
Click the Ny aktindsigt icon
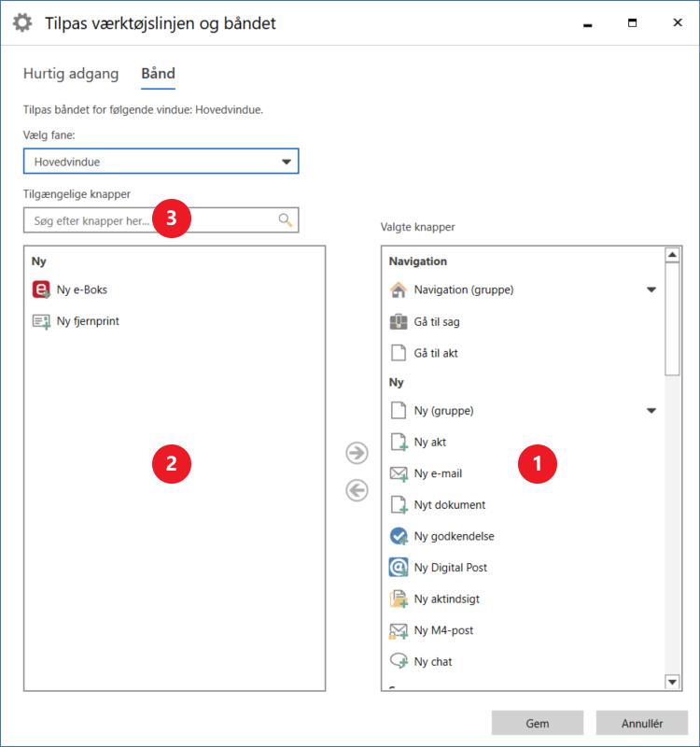pyautogui.click(x=399, y=599)
